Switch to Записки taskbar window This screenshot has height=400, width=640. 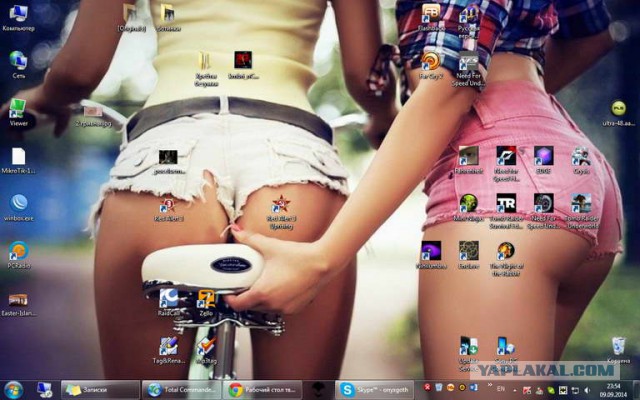point(100,390)
